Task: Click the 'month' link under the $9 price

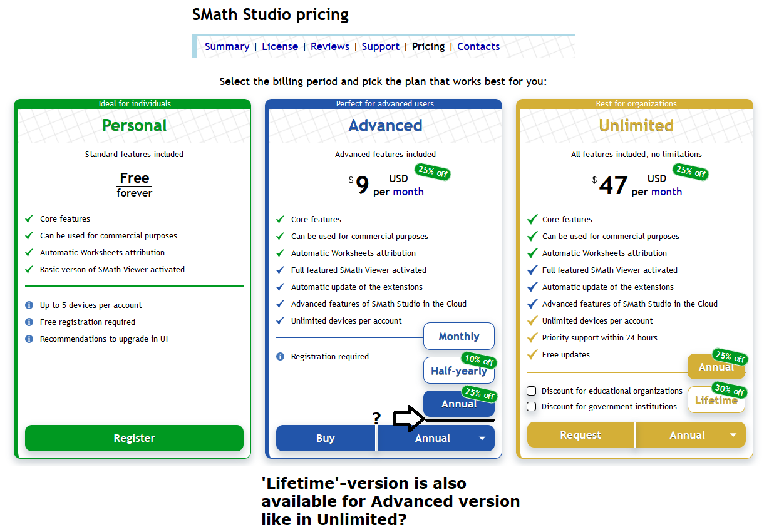Action: click(408, 192)
